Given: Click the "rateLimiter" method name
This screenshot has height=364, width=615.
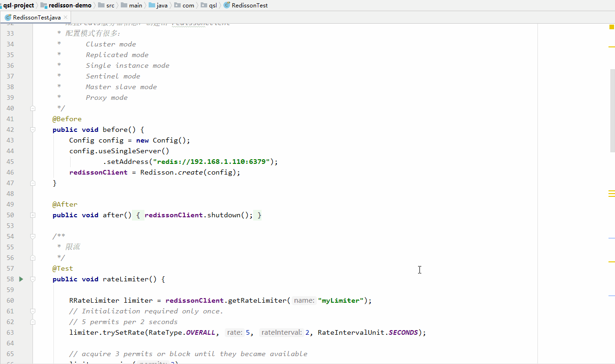Looking at the screenshot, I should pyautogui.click(x=125, y=279).
